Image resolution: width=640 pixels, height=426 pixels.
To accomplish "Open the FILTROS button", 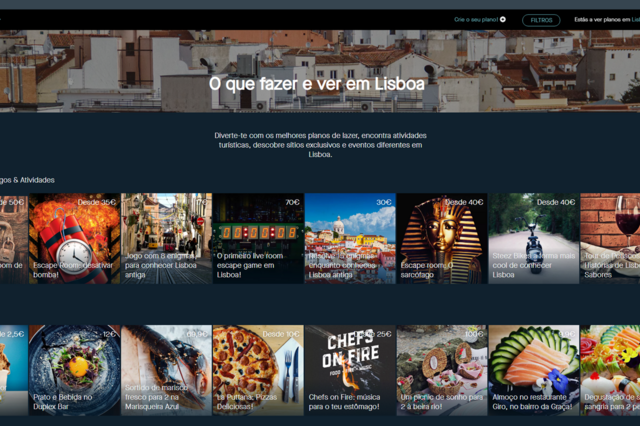I will tap(541, 20).
